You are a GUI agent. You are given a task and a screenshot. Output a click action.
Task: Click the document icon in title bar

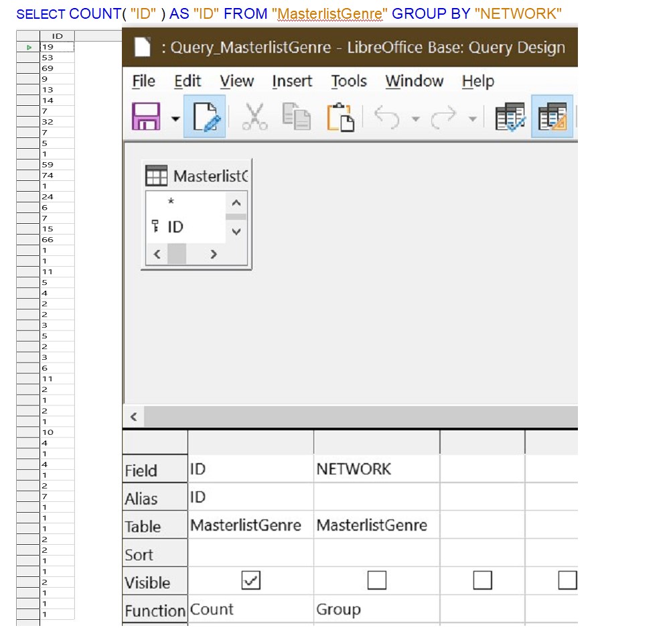point(143,47)
